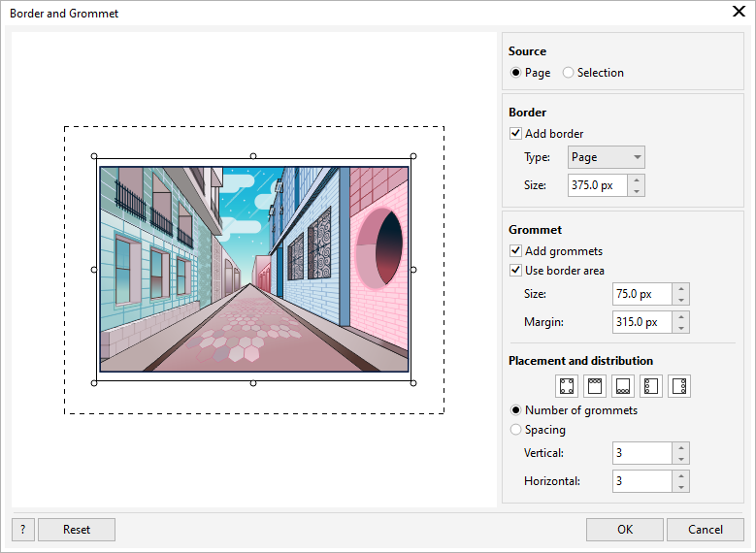Disable the Add grommets checkbox
The width and height of the screenshot is (756, 553).
515,251
